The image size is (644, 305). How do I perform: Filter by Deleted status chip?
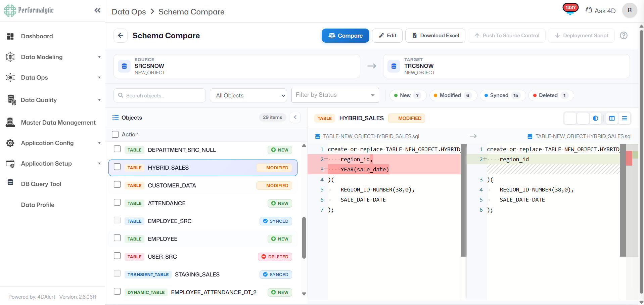551,95
